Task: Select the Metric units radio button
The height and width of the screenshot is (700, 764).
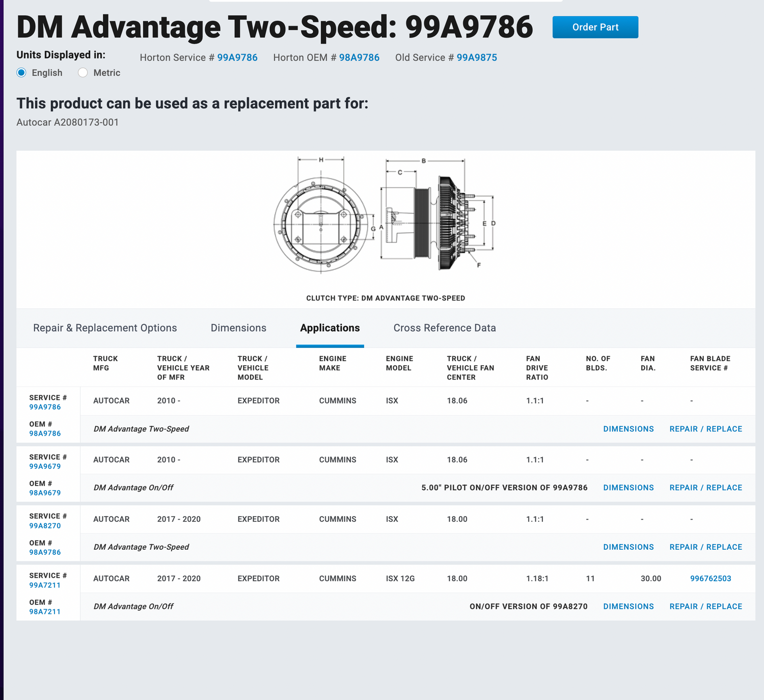Action: point(83,73)
